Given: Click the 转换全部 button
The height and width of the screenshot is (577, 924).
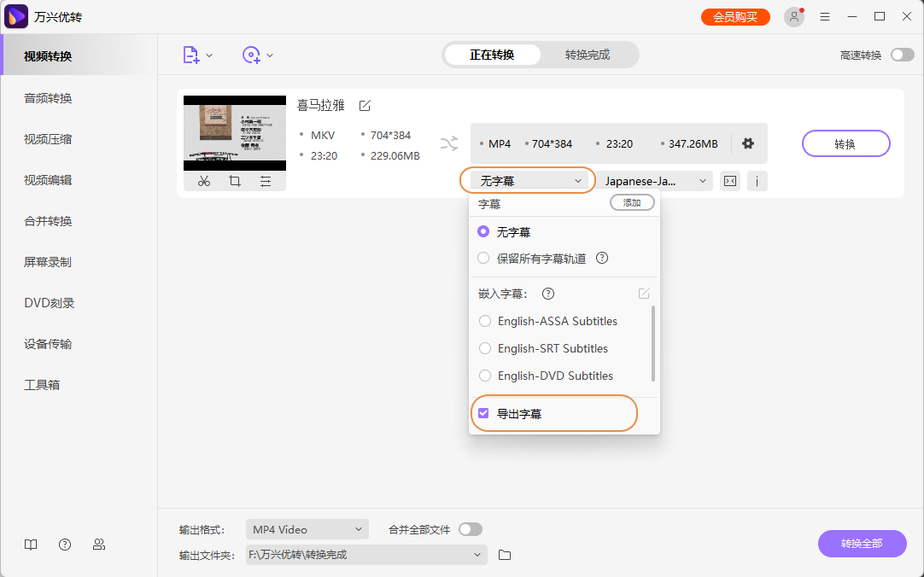Looking at the screenshot, I should point(862,544).
